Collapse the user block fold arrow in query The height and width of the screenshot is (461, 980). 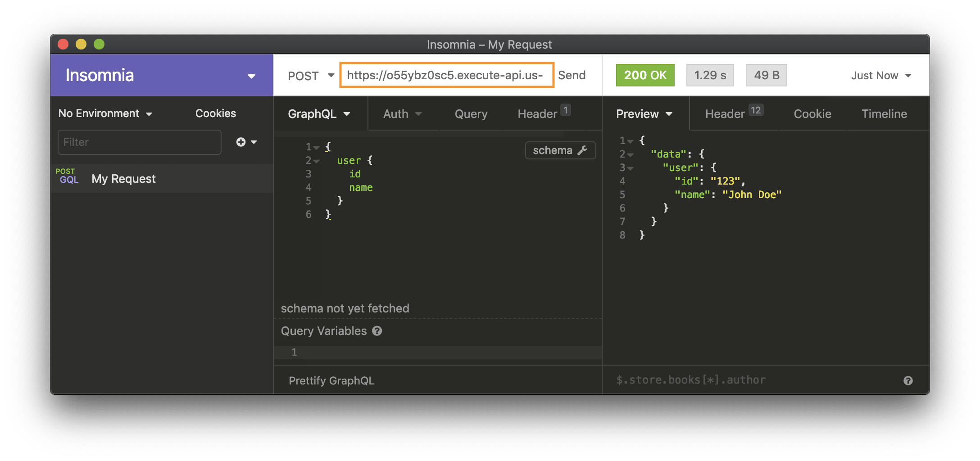coord(317,161)
